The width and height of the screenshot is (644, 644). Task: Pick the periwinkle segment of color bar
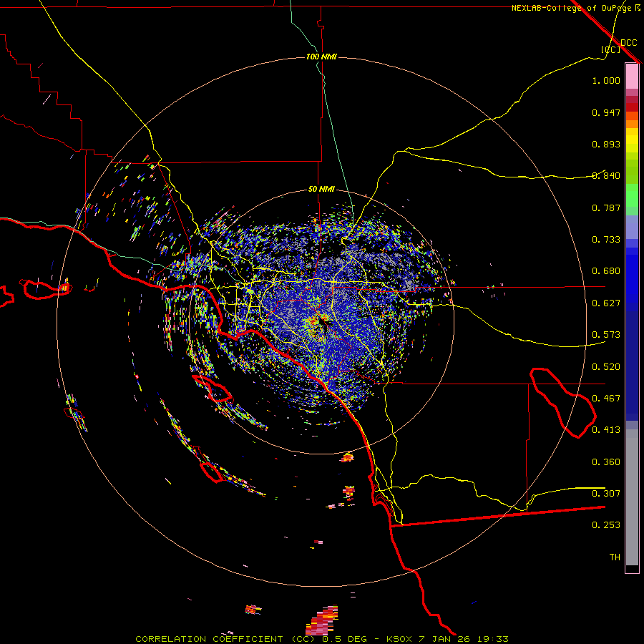632,227
